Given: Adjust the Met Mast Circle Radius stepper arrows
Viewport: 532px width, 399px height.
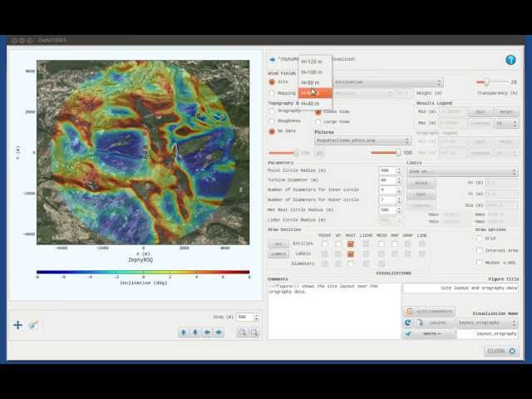Looking at the screenshot, I should click(x=399, y=210).
